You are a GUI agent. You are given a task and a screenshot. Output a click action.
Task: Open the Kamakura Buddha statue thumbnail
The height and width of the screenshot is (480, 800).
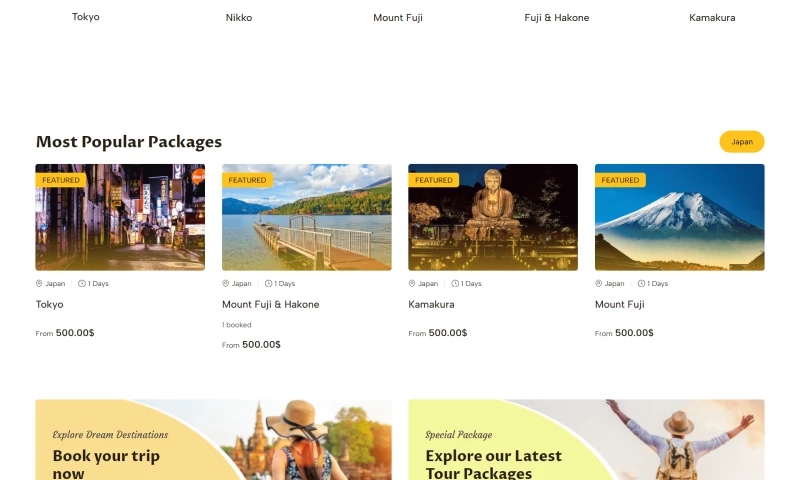coord(493,217)
